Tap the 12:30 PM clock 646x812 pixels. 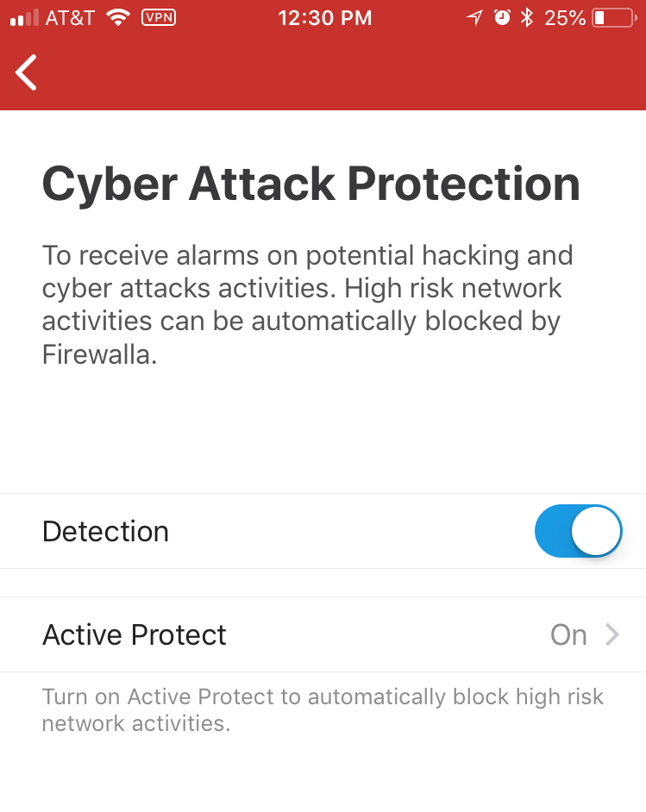(325, 18)
